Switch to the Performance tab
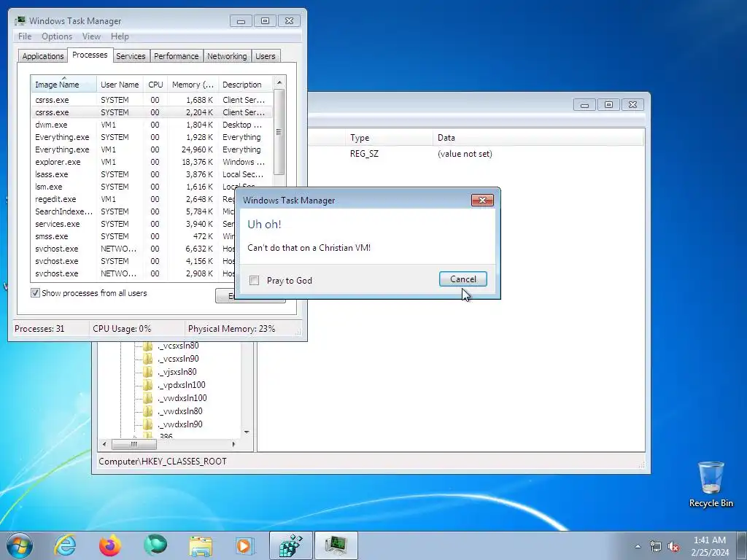The image size is (747, 560). tap(176, 56)
